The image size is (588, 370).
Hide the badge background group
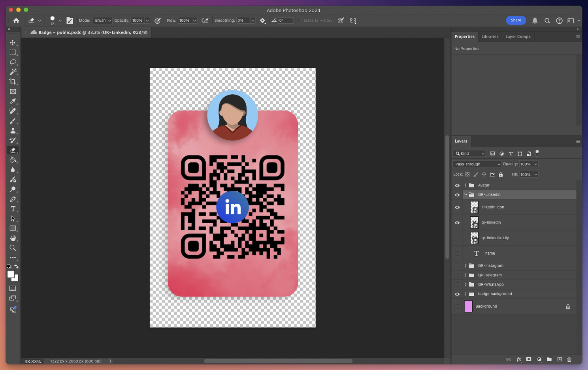(x=457, y=294)
